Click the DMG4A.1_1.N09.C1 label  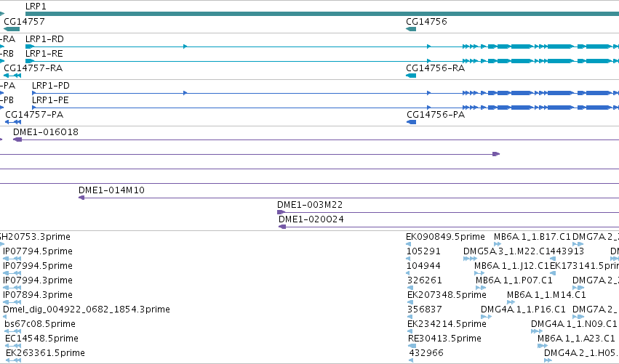574,324
